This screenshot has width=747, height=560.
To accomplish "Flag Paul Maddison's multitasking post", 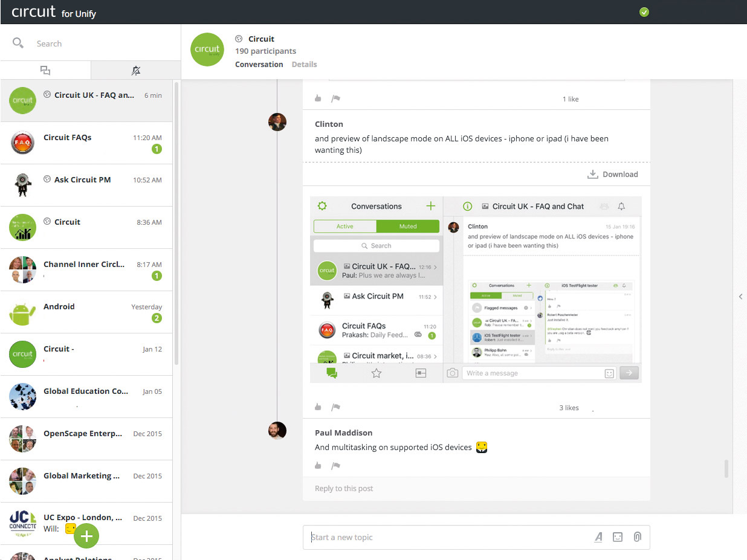I will point(336,465).
